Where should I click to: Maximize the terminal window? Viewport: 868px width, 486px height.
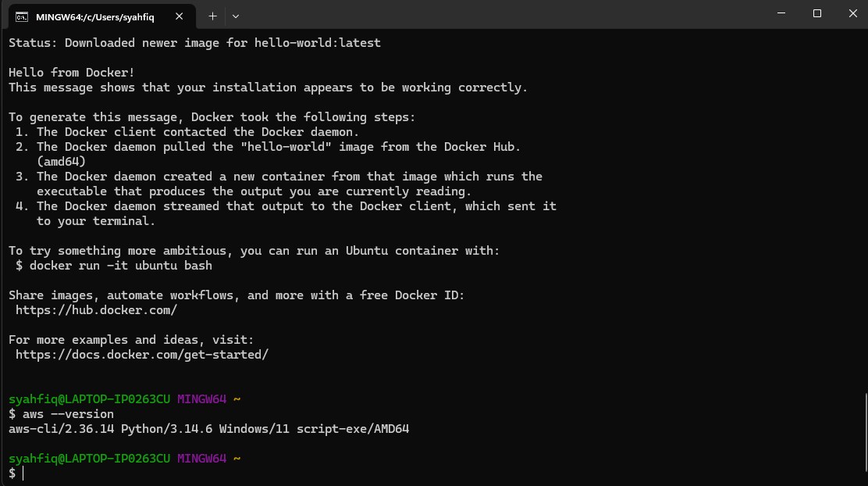point(817,13)
